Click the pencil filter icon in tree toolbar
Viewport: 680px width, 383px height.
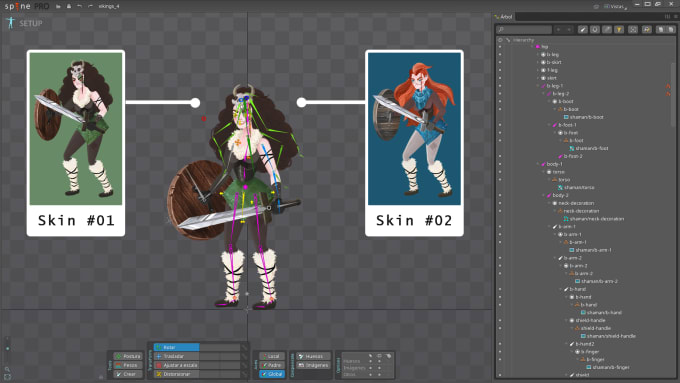pos(607,29)
